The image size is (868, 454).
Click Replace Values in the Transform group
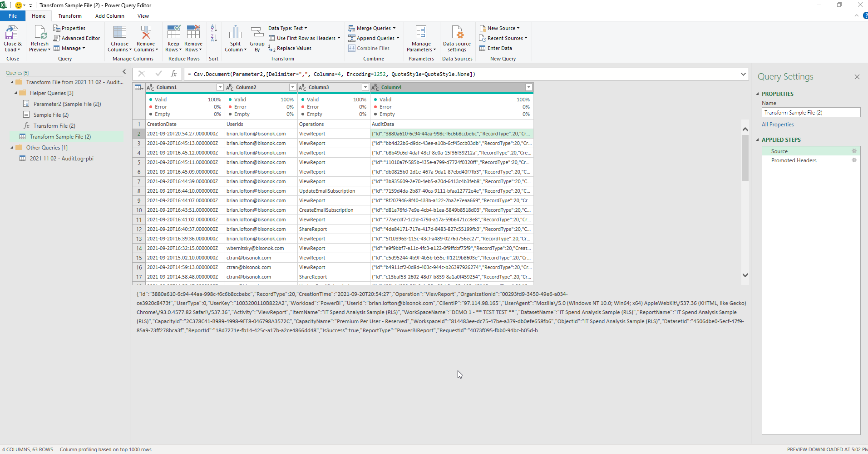pos(290,48)
